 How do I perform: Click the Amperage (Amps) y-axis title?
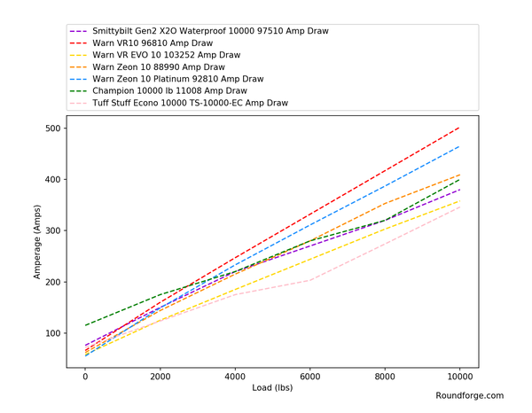tap(38, 241)
